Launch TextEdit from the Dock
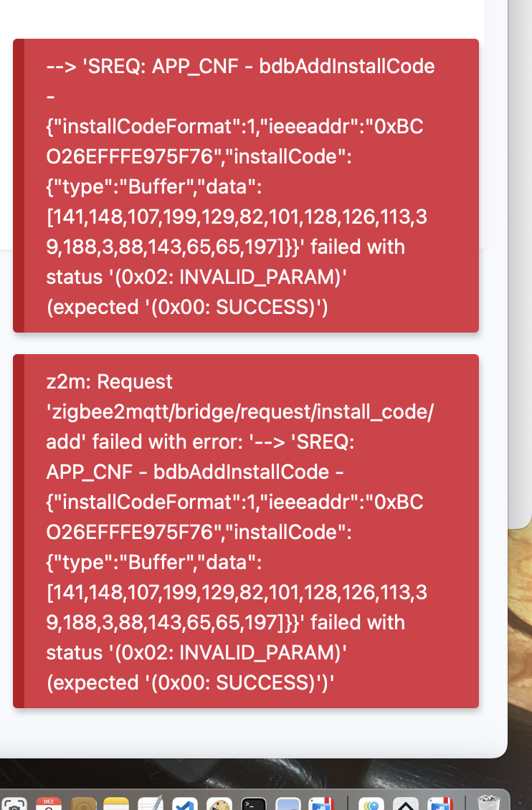532x810 pixels. pos(151,803)
